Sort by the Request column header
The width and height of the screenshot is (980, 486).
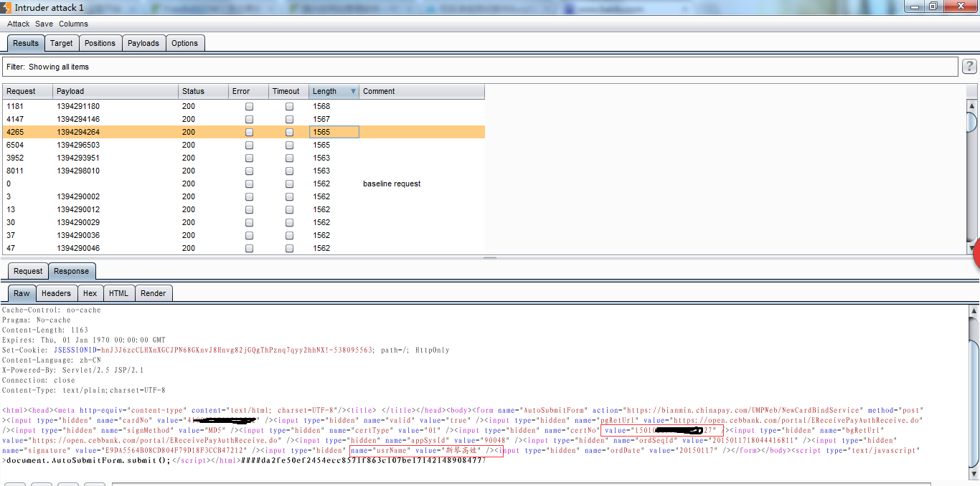(28, 91)
